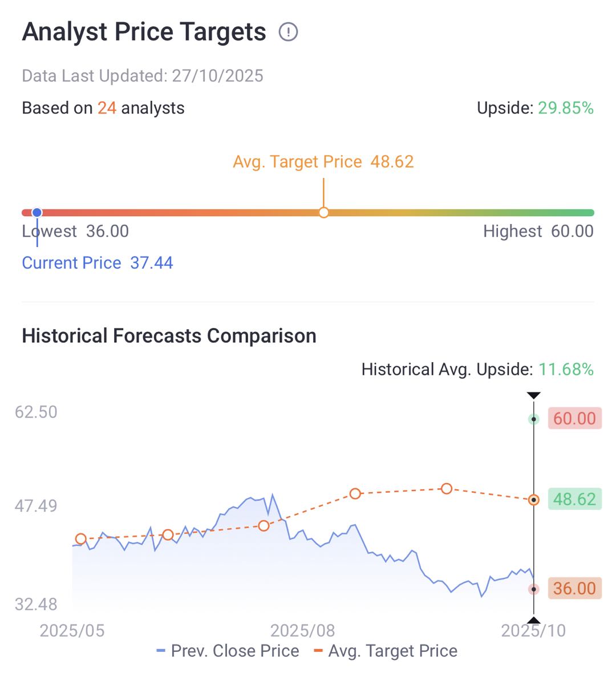Click the bottom black triangle chart cursor handle
Viewport: 616px width, 685px height.
pyautogui.click(x=533, y=621)
